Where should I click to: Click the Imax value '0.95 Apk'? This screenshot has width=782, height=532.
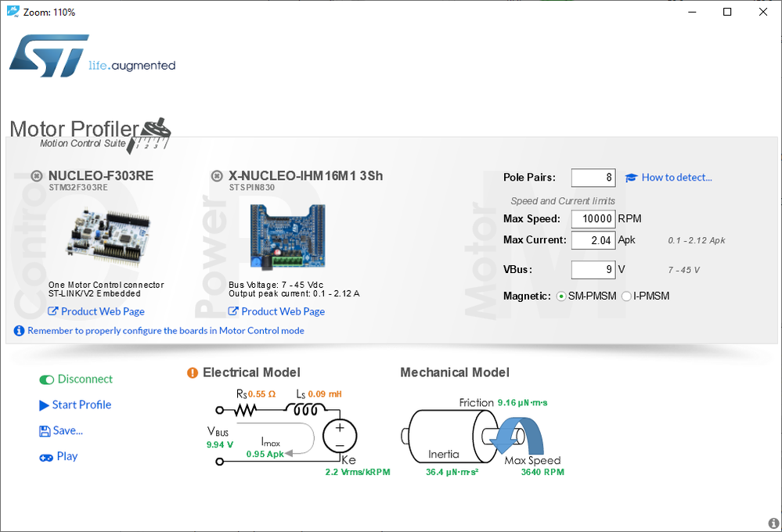click(x=265, y=455)
